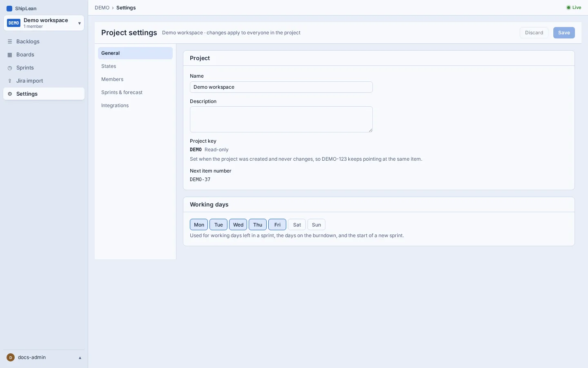This screenshot has width=588, height=368.
Task: Go to Boards in the sidebar
Action: pos(44,55)
